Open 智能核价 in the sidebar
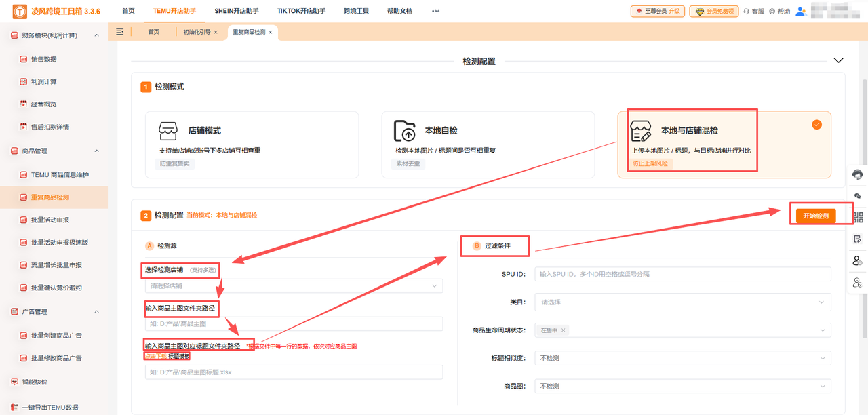 [x=35, y=382]
